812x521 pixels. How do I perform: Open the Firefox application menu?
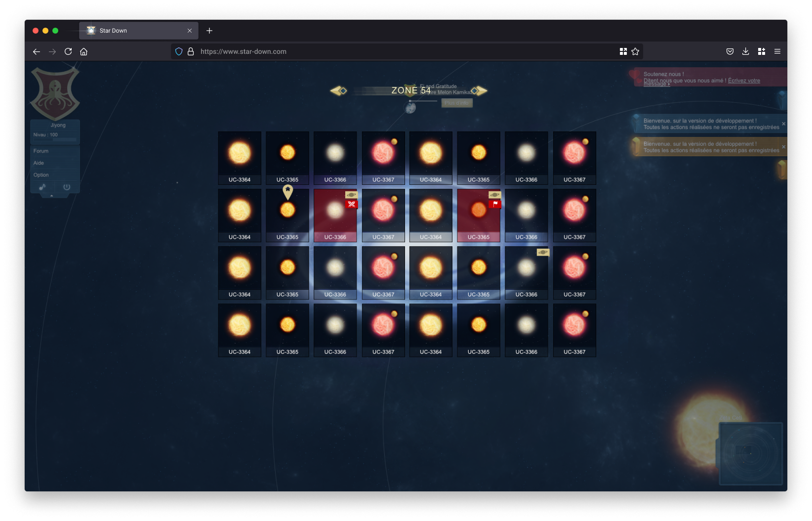(777, 51)
